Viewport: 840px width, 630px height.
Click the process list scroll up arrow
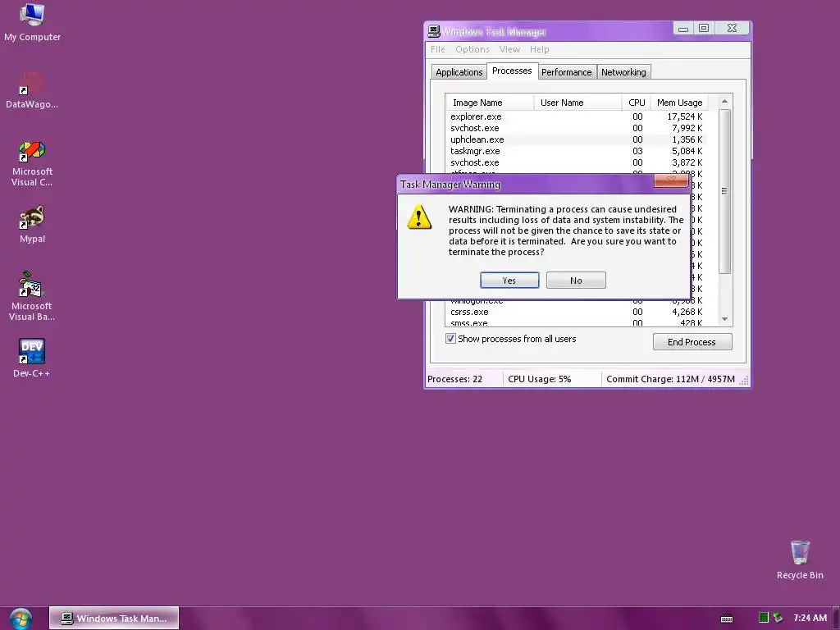click(725, 102)
